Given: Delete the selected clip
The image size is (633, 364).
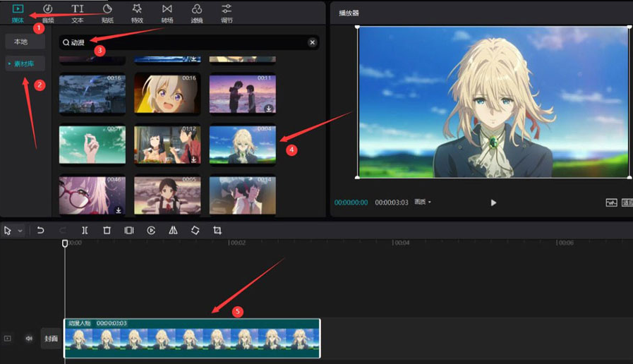Looking at the screenshot, I should 107,231.
